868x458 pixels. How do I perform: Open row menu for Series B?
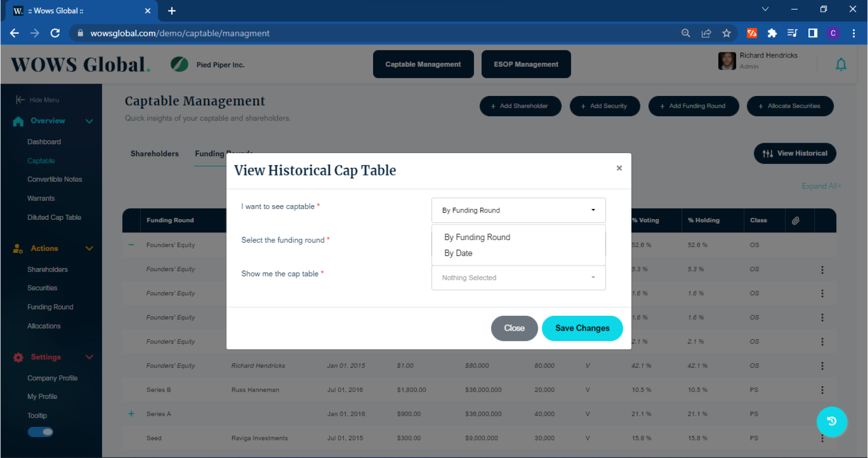pos(822,390)
